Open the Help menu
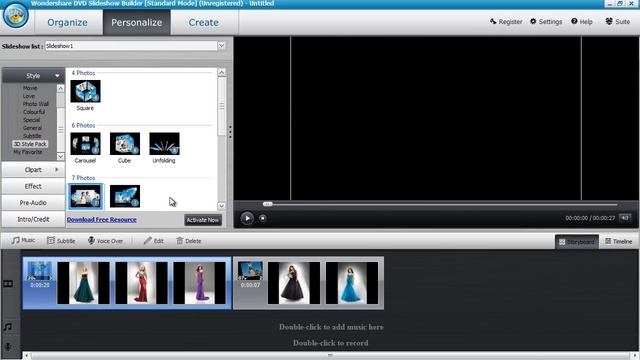The width and height of the screenshot is (640, 360). pyautogui.click(x=582, y=22)
